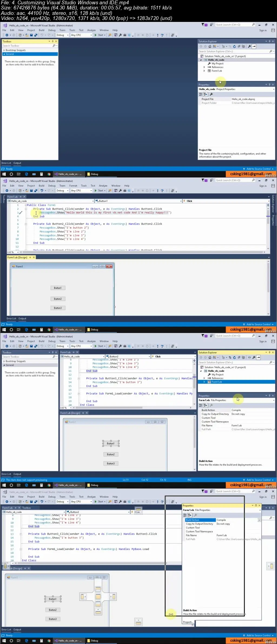This screenshot has height=644, width=277.
Task: Click Button2 on second frame's form designer
Action: pyautogui.click(x=58, y=299)
